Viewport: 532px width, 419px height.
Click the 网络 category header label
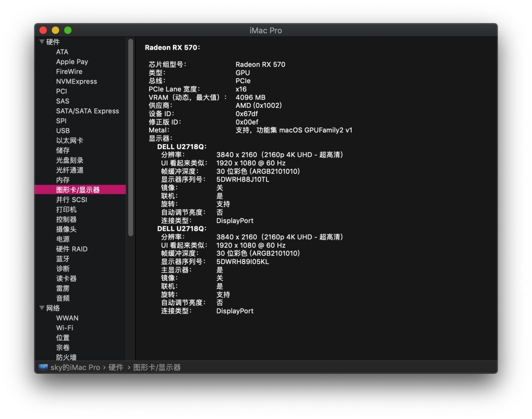(53, 308)
